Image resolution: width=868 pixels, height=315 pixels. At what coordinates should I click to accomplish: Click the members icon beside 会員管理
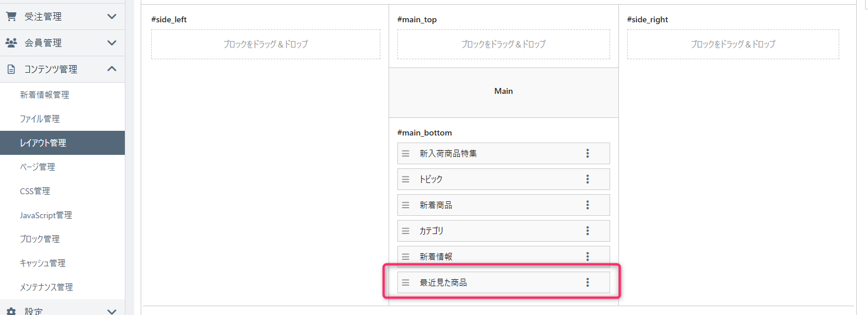(11, 43)
